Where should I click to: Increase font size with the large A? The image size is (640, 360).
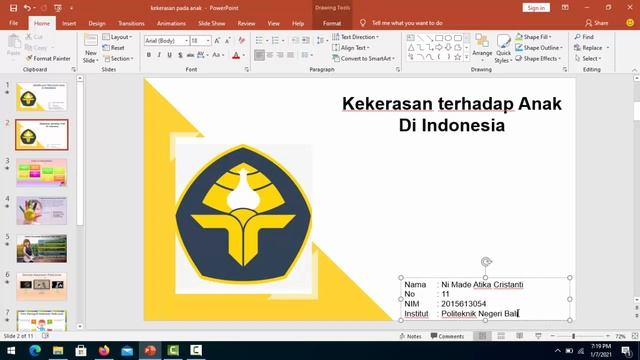coord(217,40)
